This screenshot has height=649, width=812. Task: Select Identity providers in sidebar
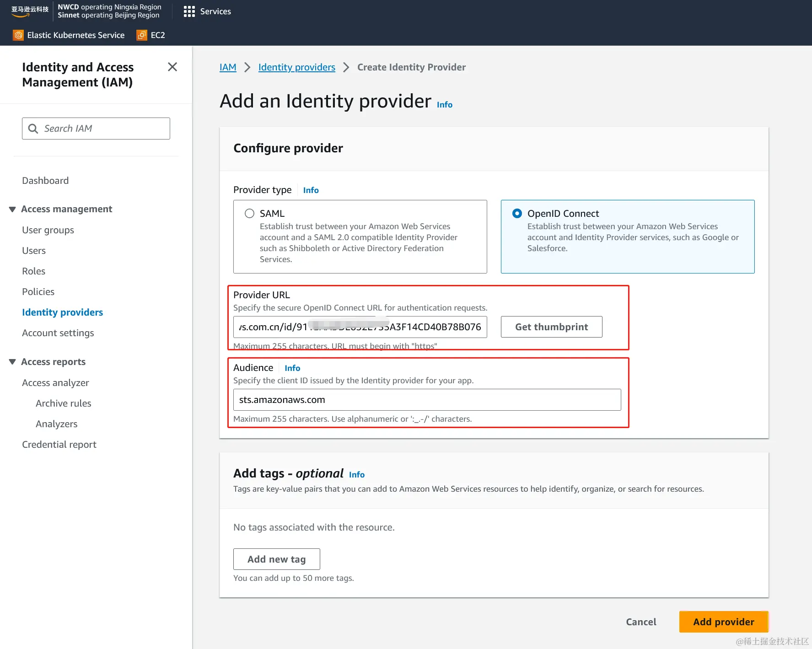pos(63,312)
